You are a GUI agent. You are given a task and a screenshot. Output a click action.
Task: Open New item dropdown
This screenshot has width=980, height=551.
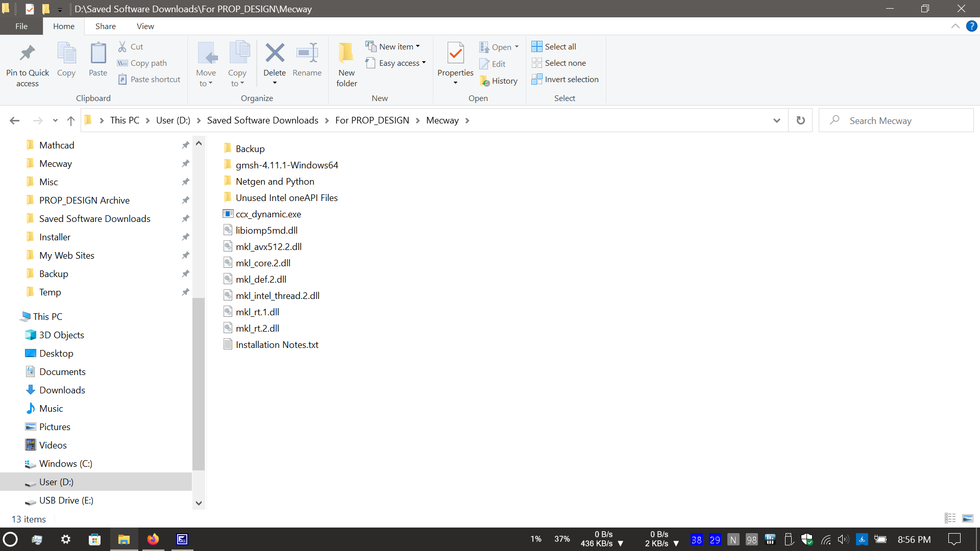coord(393,46)
